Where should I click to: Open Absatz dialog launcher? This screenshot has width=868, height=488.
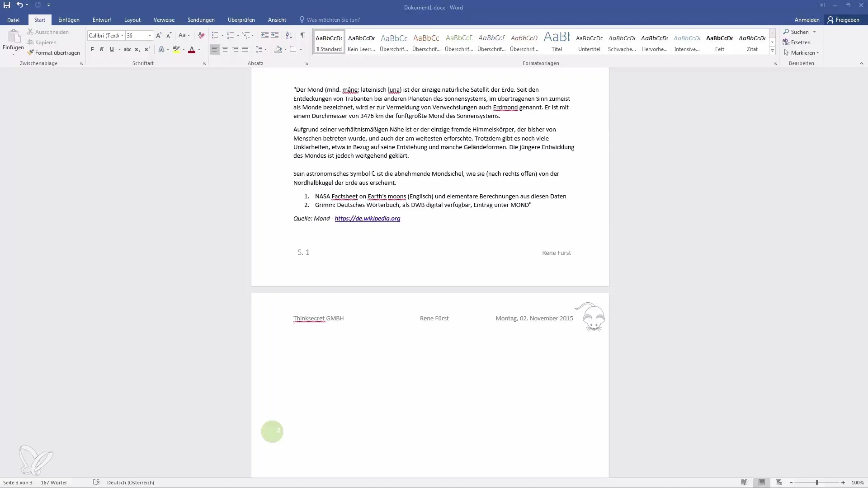[306, 64]
